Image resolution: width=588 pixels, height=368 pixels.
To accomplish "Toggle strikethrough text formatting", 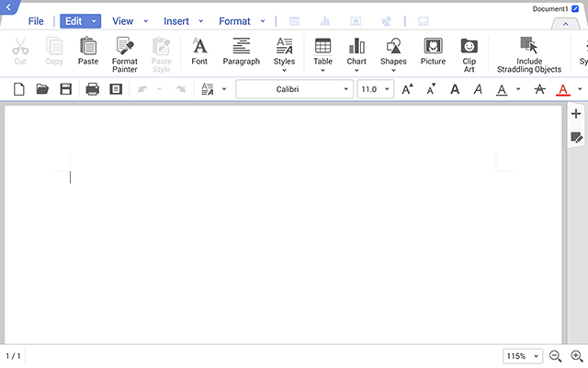I will point(539,89).
